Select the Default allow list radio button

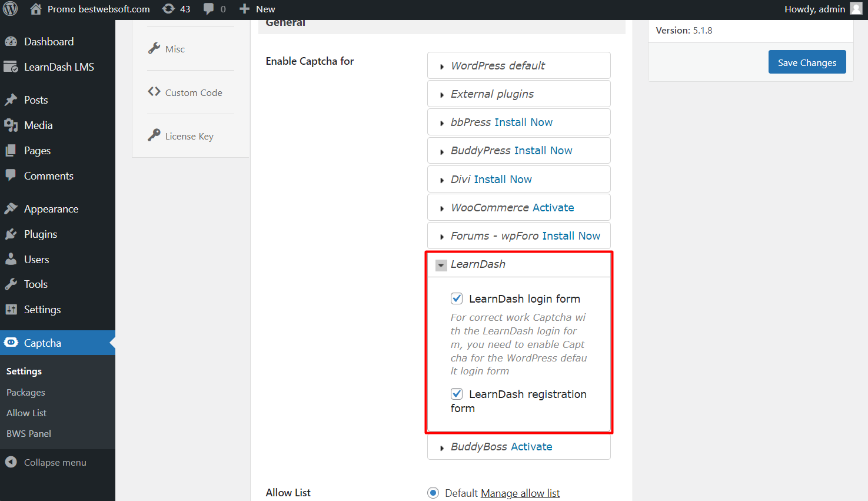(433, 493)
